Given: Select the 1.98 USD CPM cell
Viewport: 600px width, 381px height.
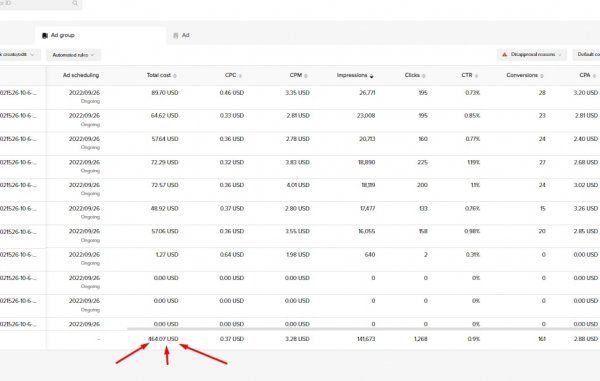Looking at the screenshot, I should point(297,255).
